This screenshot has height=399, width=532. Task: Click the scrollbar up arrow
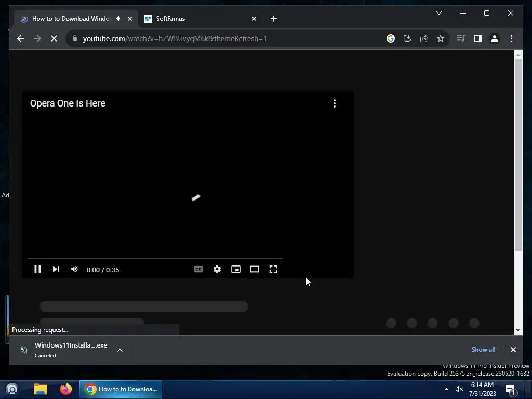(x=518, y=54)
